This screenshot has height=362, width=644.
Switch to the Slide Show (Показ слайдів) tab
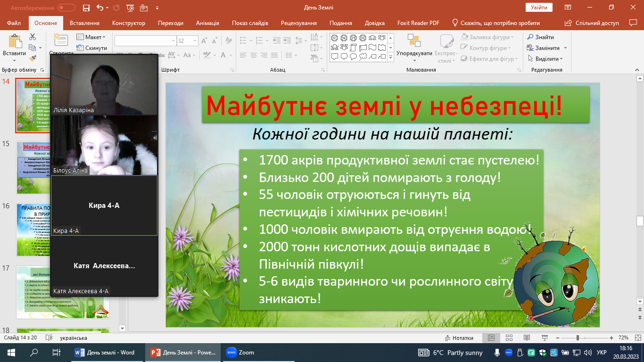(250, 23)
